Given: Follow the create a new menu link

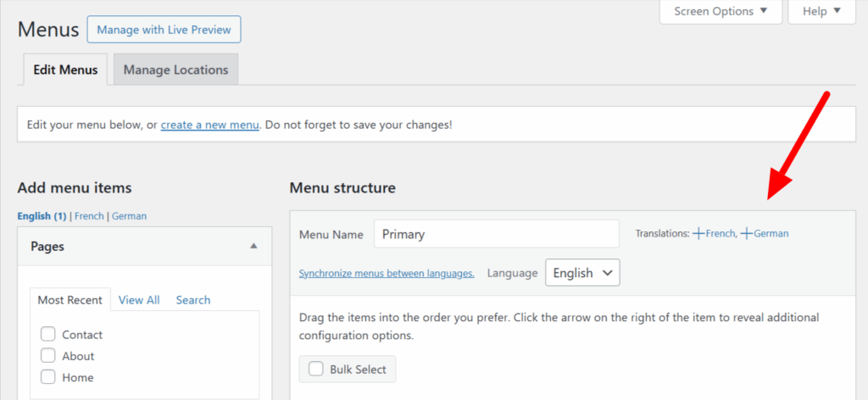Looking at the screenshot, I should click(209, 125).
